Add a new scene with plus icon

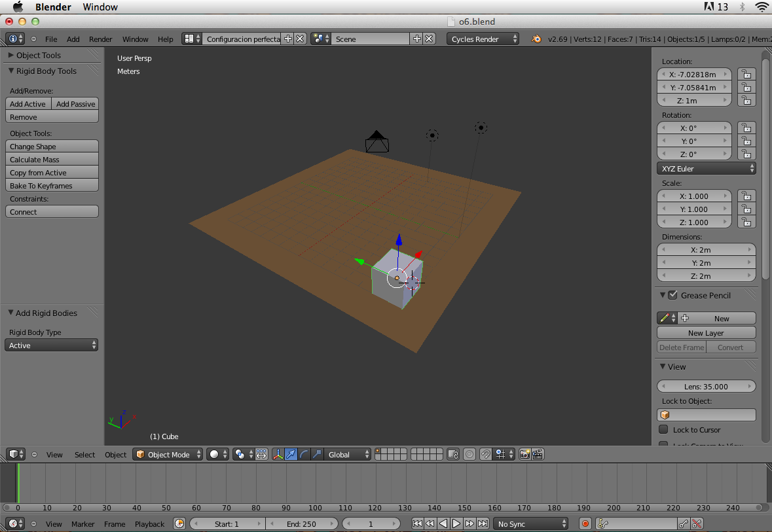[417, 39]
